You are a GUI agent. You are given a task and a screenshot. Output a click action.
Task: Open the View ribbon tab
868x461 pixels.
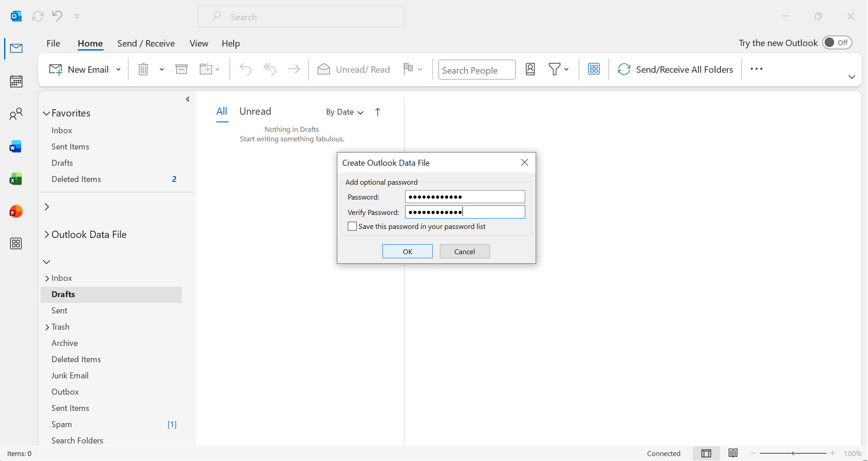[199, 43]
